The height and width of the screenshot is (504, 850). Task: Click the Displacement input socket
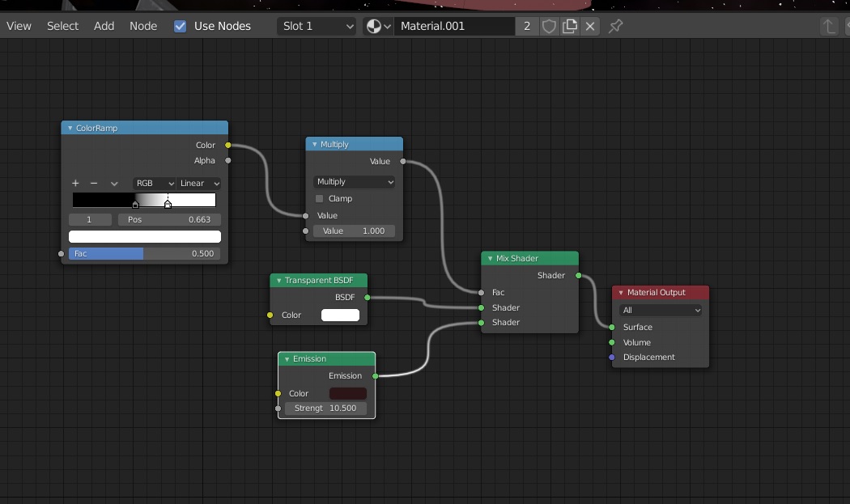coord(612,357)
